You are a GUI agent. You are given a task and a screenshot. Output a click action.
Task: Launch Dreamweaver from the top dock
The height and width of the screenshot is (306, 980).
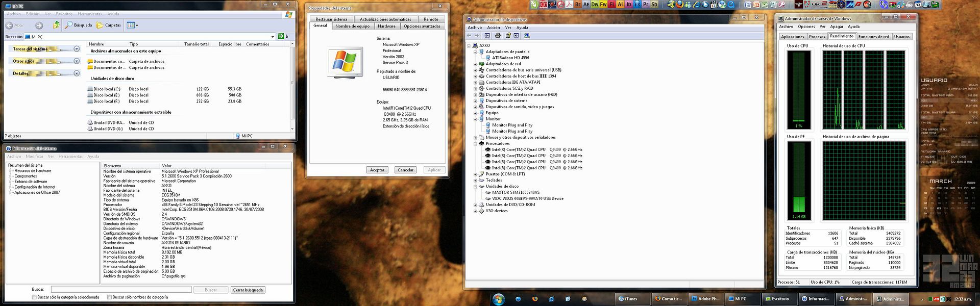(595, 4)
